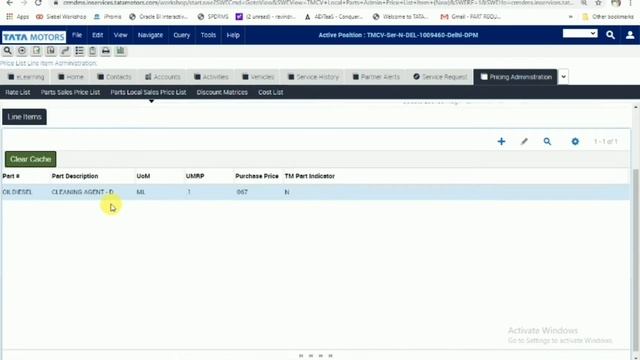Reload the page with browser refresh icon
Screen dimensions: 640x360
38,3
